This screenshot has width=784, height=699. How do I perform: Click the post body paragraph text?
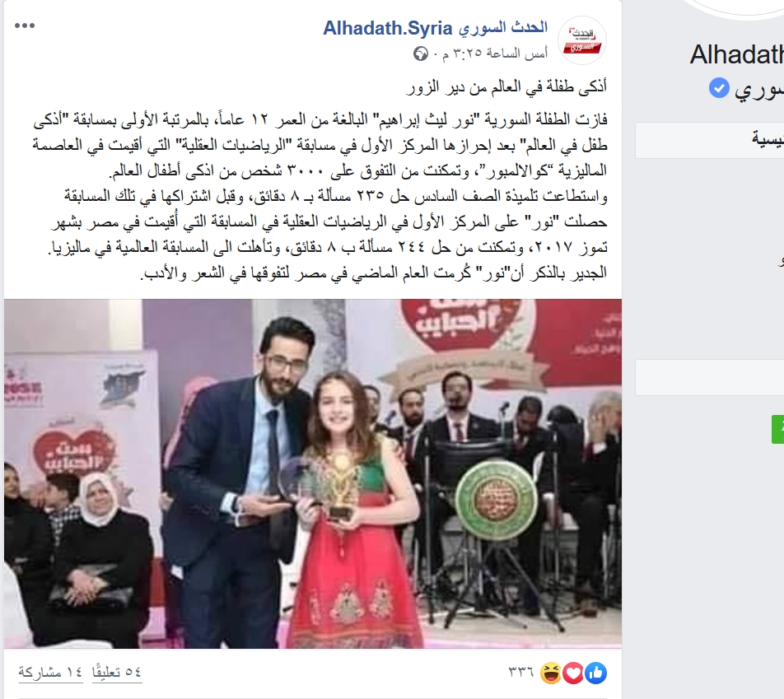coord(320,196)
